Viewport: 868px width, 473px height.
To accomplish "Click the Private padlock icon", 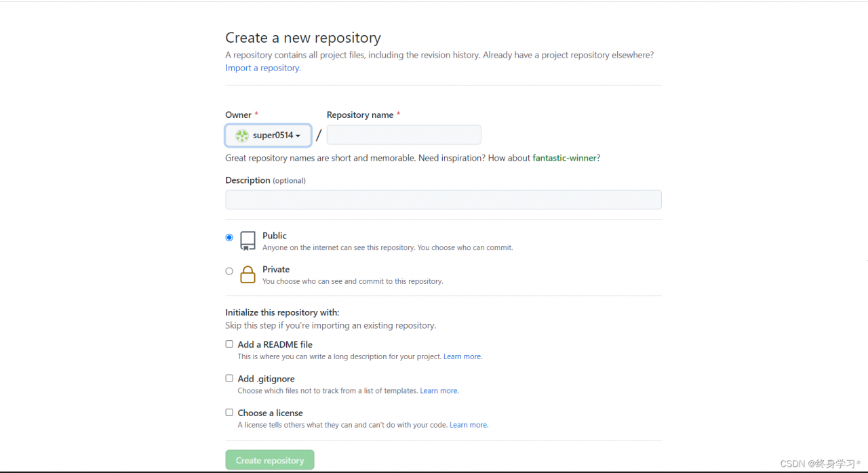I will coord(248,274).
